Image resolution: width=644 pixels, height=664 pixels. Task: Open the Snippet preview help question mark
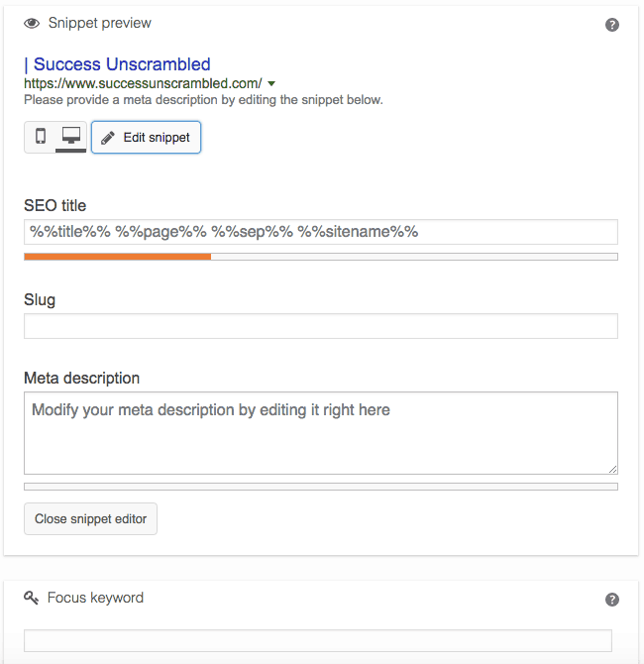click(x=612, y=25)
